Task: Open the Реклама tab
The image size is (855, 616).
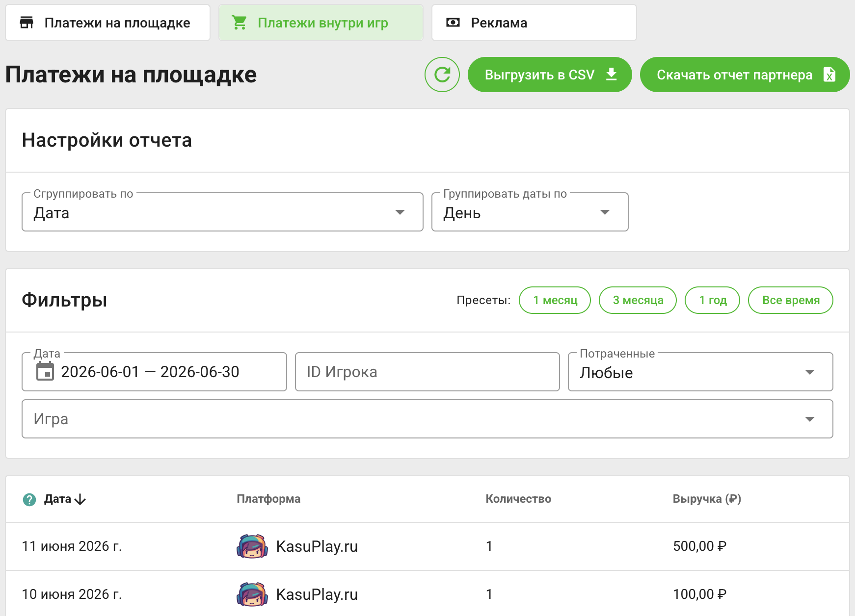Action: 534,23
